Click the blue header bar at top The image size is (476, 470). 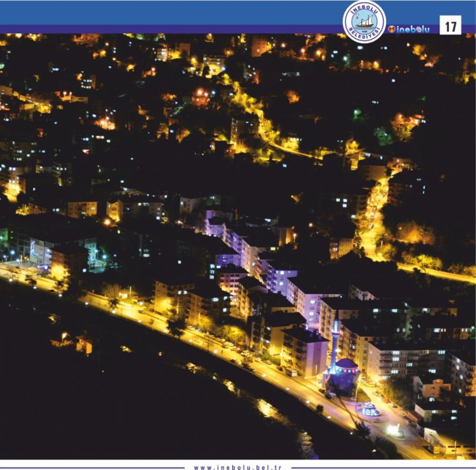167,12
